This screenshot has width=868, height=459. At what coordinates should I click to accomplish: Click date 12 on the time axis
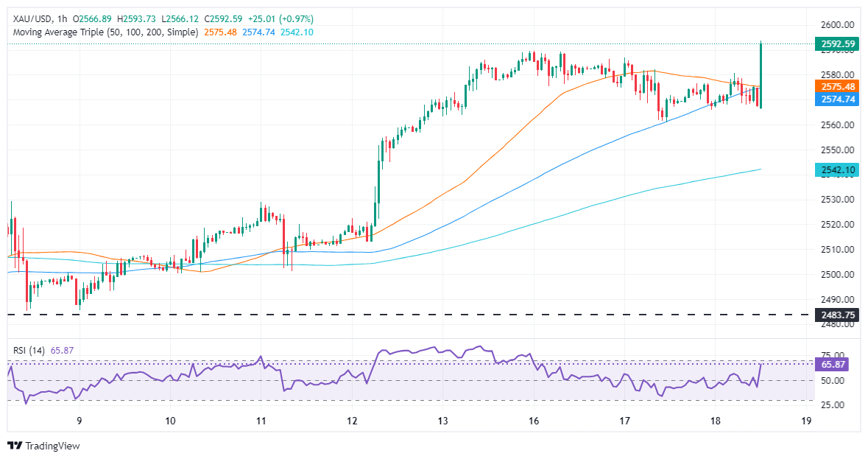point(352,421)
